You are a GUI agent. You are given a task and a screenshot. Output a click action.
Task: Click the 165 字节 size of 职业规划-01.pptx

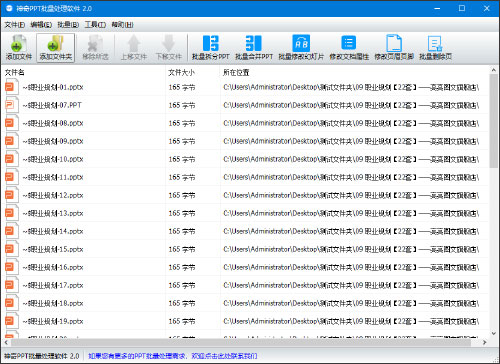pyautogui.click(x=182, y=87)
